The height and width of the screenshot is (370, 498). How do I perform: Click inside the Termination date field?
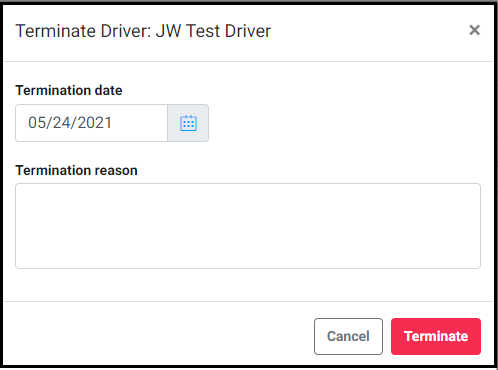tap(91, 123)
